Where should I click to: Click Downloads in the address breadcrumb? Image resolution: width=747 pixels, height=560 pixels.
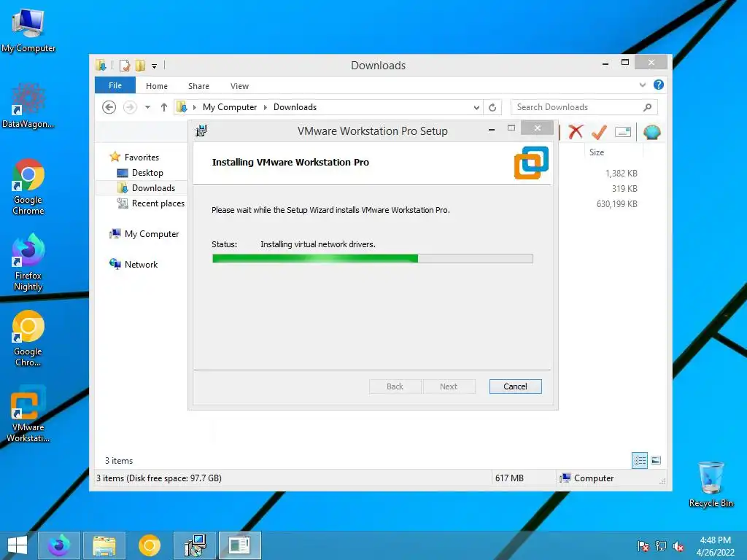point(295,107)
